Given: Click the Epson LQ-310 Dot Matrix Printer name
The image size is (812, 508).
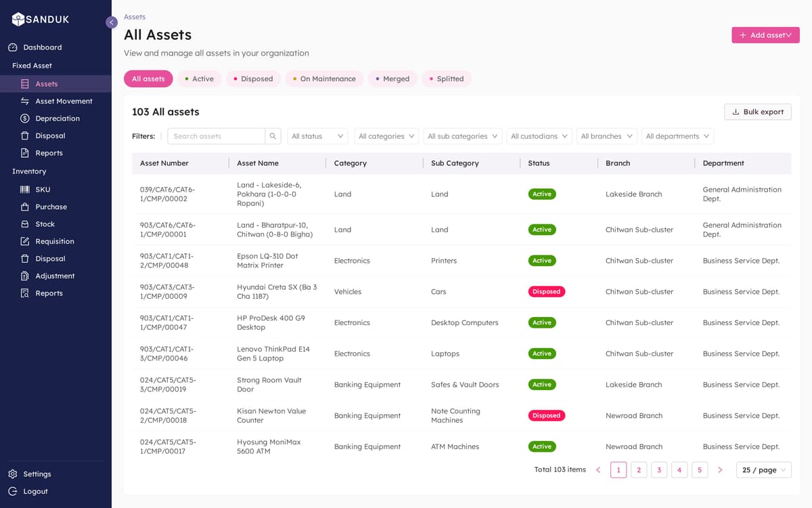Looking at the screenshot, I should pyautogui.click(x=267, y=261).
